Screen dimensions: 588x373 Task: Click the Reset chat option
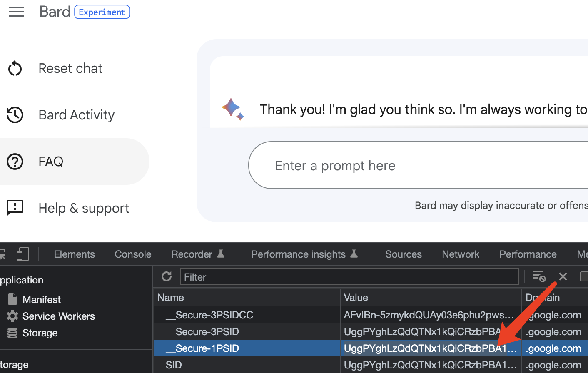[x=55, y=68]
